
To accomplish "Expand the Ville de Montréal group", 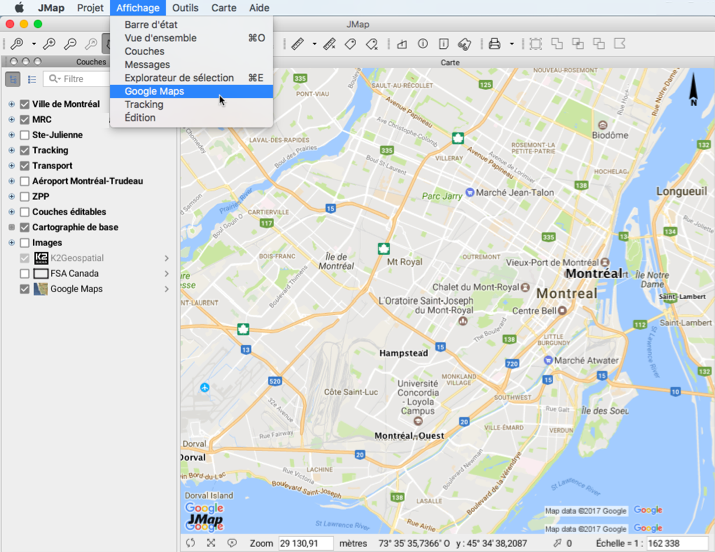I will coord(11,104).
